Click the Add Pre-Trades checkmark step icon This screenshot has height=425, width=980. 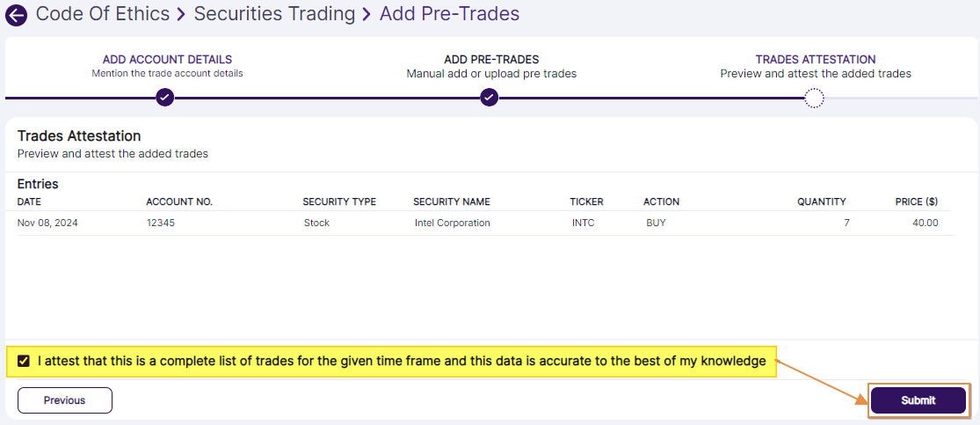[x=490, y=97]
